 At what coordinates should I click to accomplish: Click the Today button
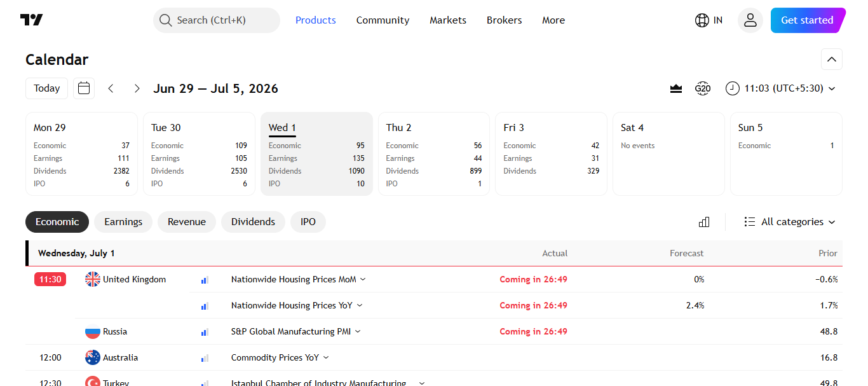pos(47,88)
